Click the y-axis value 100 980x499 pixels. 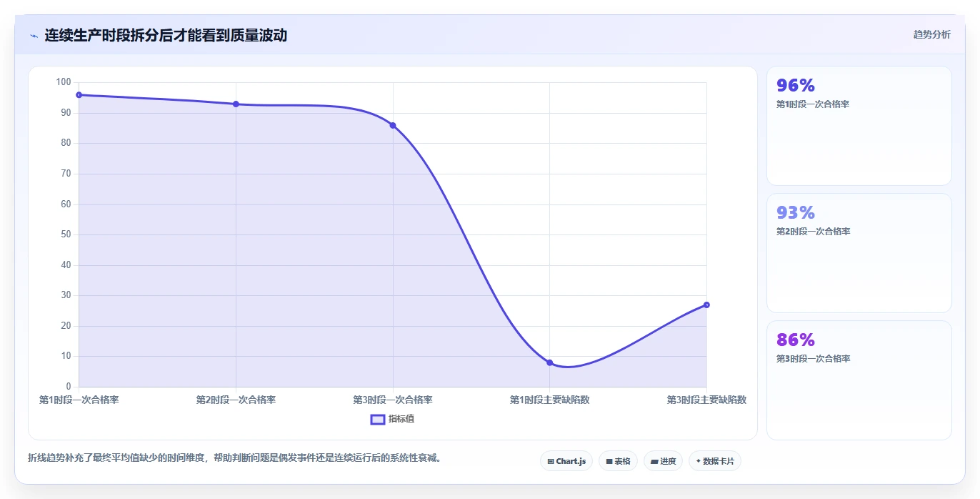[64, 82]
